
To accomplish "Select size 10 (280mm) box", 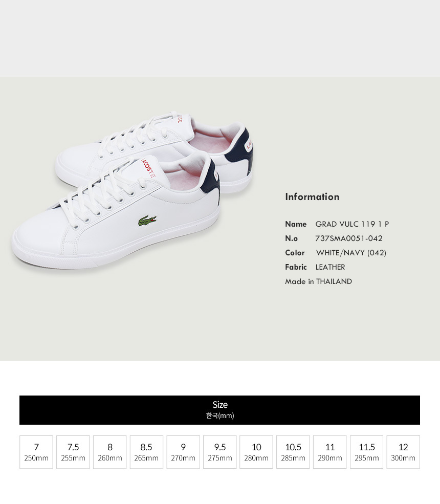I will (256, 452).
